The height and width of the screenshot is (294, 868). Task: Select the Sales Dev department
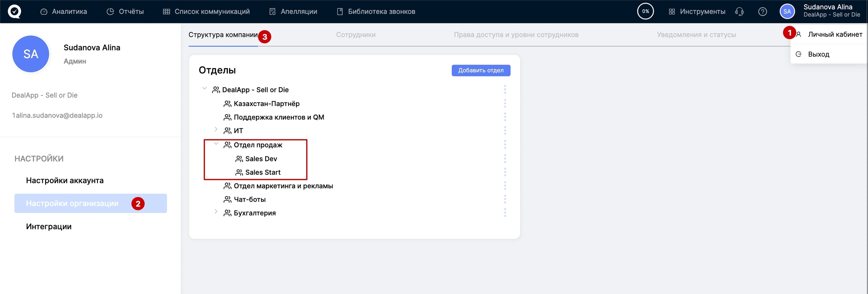[x=261, y=159]
